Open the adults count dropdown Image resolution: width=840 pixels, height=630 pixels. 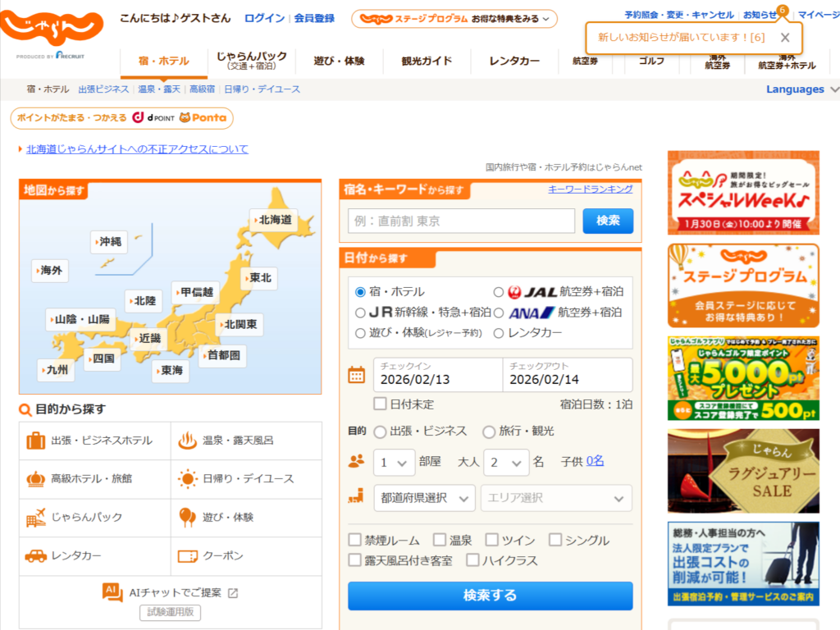pyautogui.click(x=506, y=463)
